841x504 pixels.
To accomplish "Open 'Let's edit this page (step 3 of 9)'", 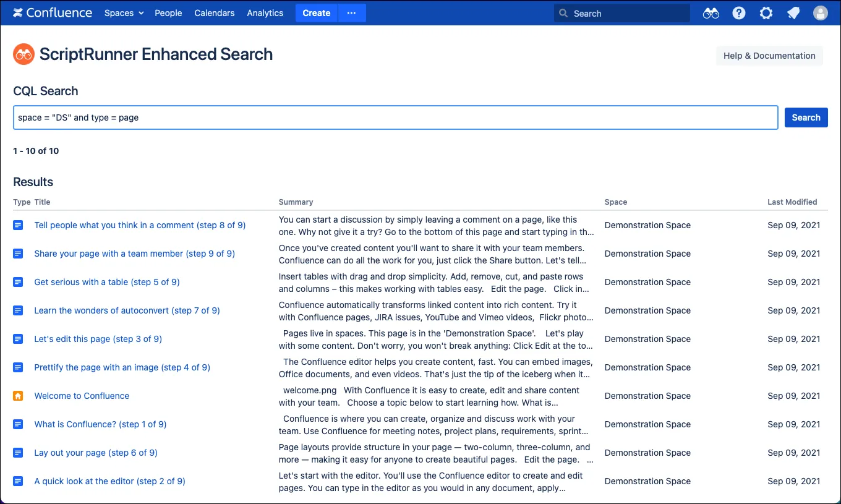I will [98, 339].
